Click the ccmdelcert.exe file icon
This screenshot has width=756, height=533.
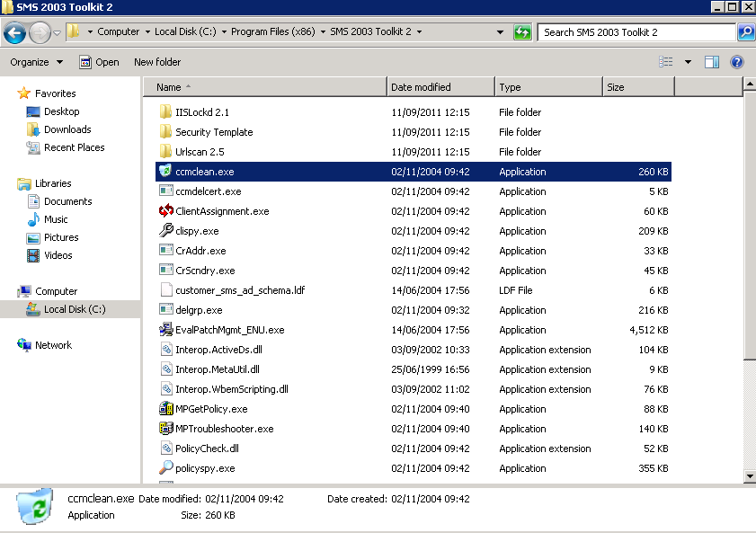[x=166, y=191]
